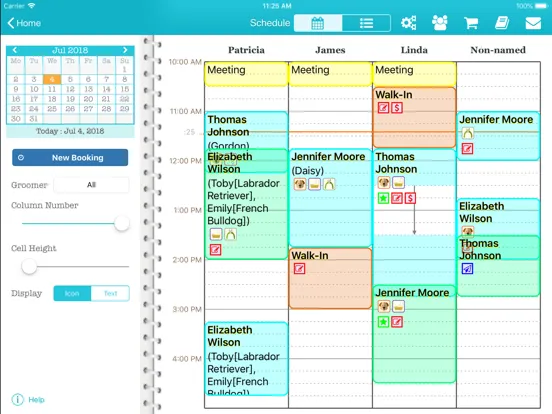
Task: Click green star in Linda's Jennifer Moore appointment
Action: 383,321
